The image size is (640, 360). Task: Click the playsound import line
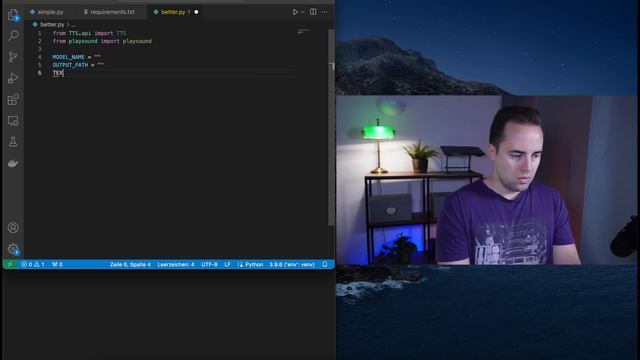(x=102, y=41)
